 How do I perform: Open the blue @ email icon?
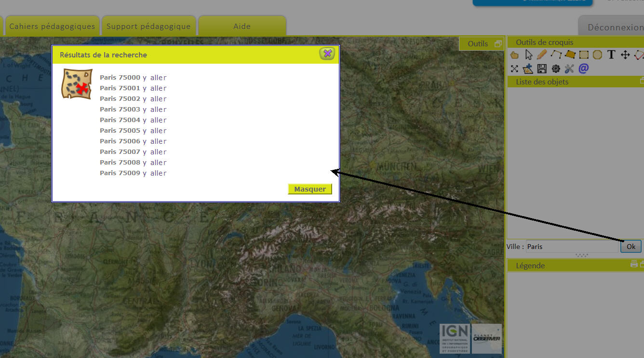click(583, 69)
